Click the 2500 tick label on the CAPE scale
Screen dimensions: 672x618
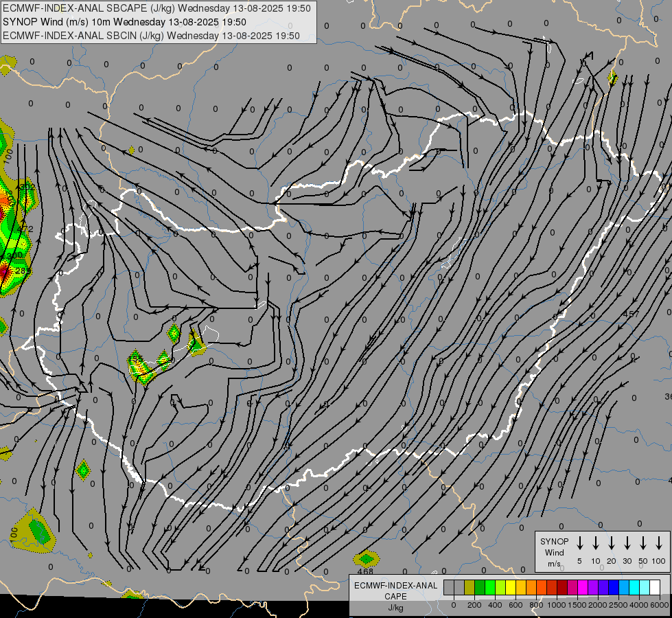click(x=618, y=605)
